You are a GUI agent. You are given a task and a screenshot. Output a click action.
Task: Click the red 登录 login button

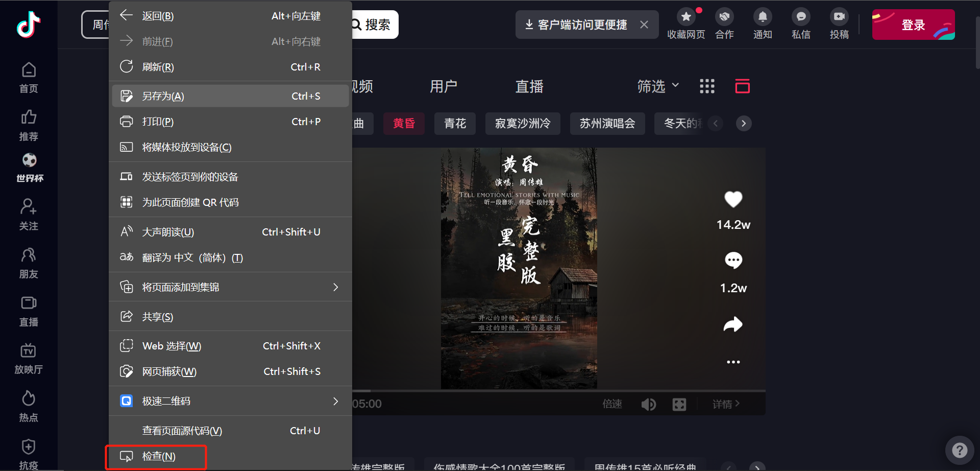(913, 25)
